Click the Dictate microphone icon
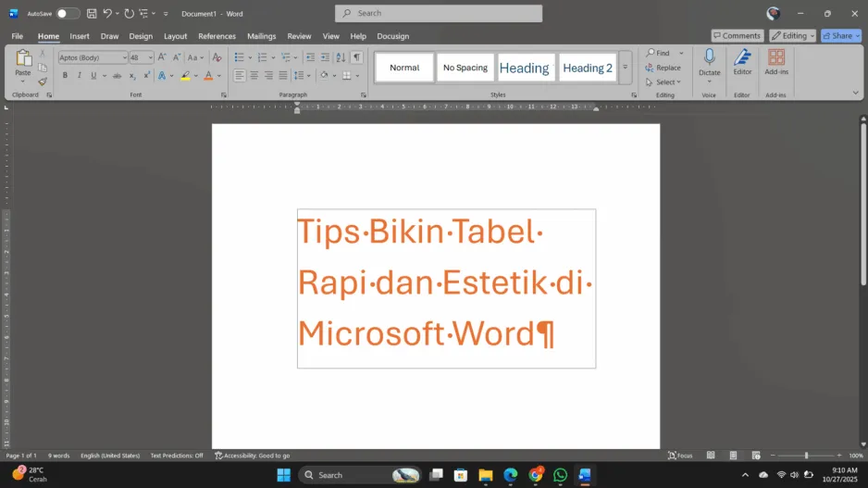The height and width of the screenshot is (488, 868). tap(709, 57)
